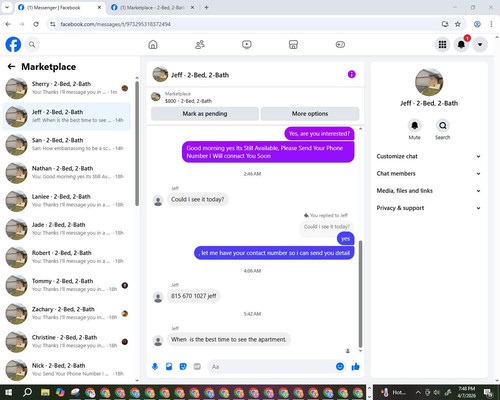Send a thumbs-up like
The image size is (500, 400).
[356, 367]
